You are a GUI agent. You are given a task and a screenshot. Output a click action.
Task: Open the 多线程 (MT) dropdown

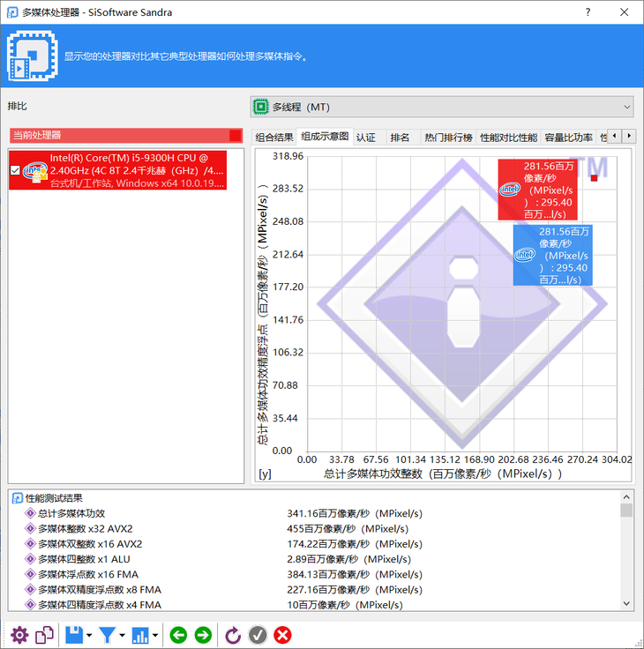point(442,108)
